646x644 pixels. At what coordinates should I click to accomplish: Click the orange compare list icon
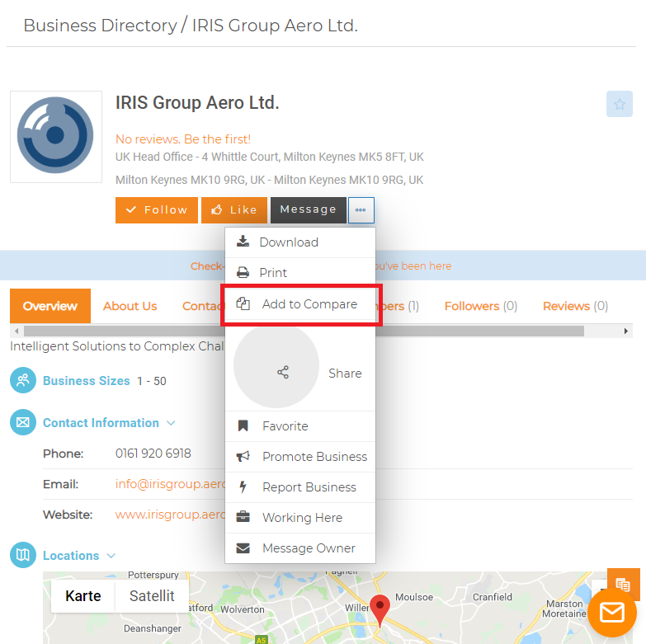click(623, 584)
